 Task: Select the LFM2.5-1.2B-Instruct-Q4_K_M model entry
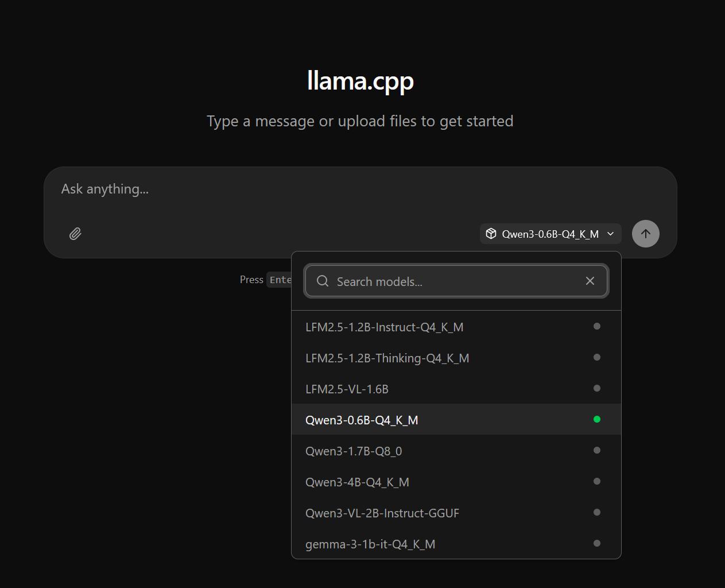385,327
